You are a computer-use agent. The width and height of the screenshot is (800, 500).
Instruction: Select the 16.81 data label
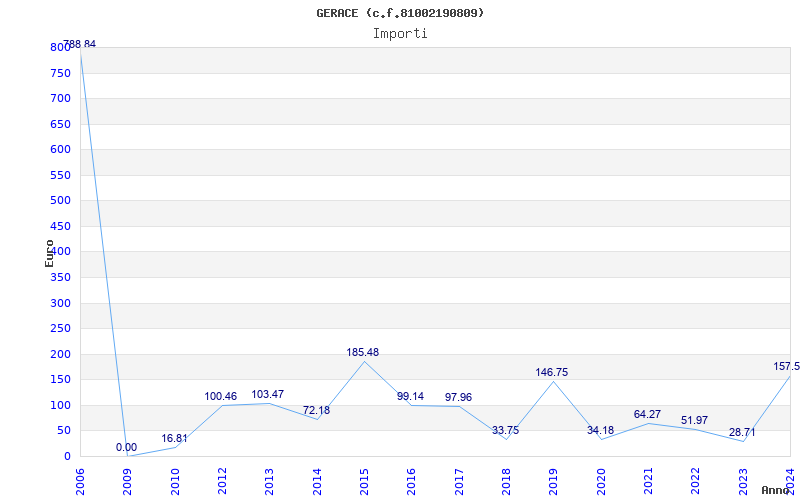174,438
